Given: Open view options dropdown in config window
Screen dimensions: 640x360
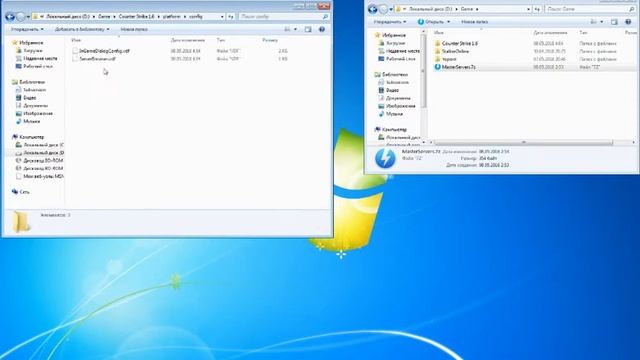Looking at the screenshot, I should 296,29.
